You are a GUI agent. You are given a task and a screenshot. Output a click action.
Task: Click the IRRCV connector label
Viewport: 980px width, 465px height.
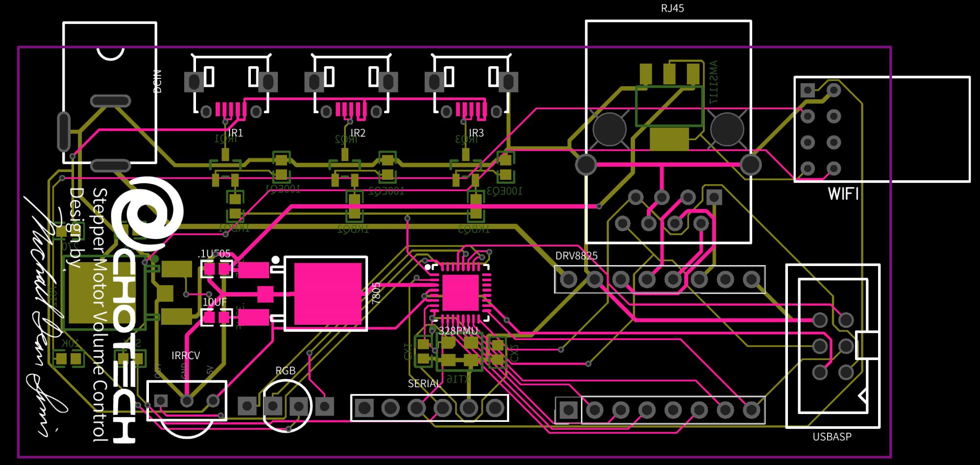click(x=186, y=355)
